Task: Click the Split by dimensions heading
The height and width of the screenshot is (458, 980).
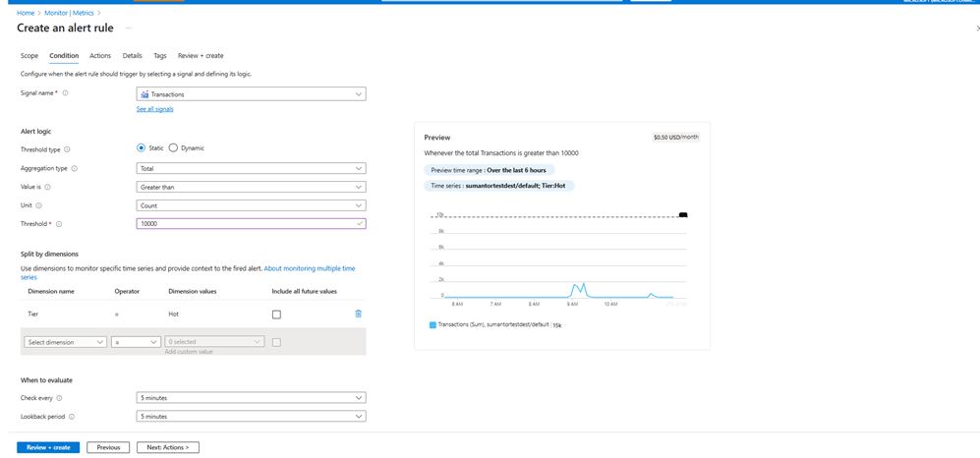Action: [x=49, y=254]
